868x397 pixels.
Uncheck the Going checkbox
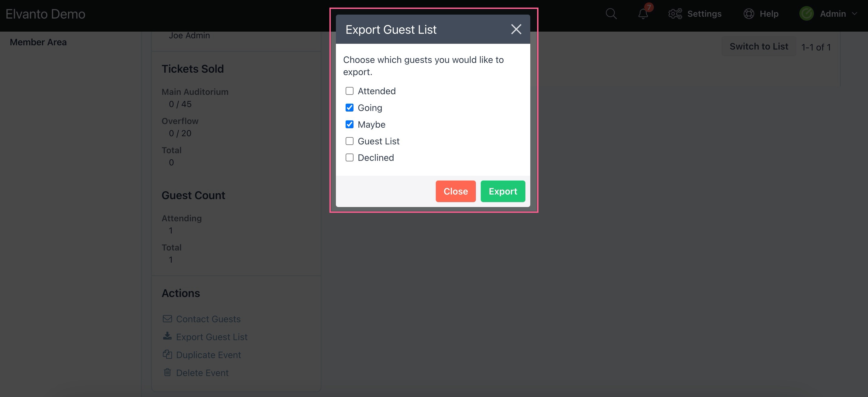click(350, 108)
